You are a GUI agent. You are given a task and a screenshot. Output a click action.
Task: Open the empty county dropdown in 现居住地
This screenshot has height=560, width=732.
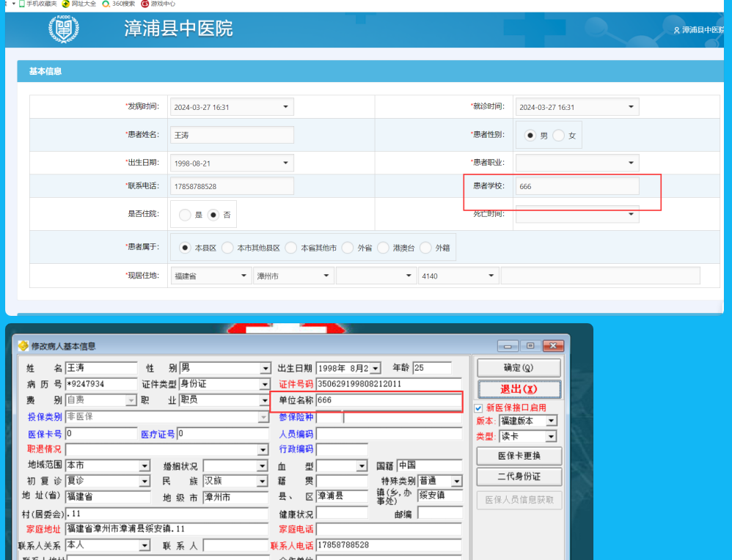tap(409, 276)
